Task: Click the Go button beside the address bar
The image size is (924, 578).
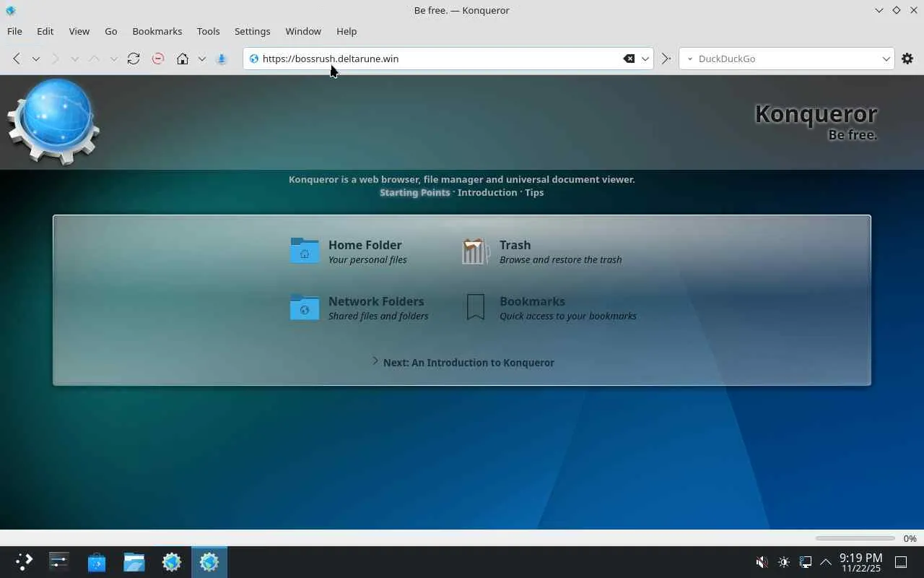Action: [x=666, y=59]
